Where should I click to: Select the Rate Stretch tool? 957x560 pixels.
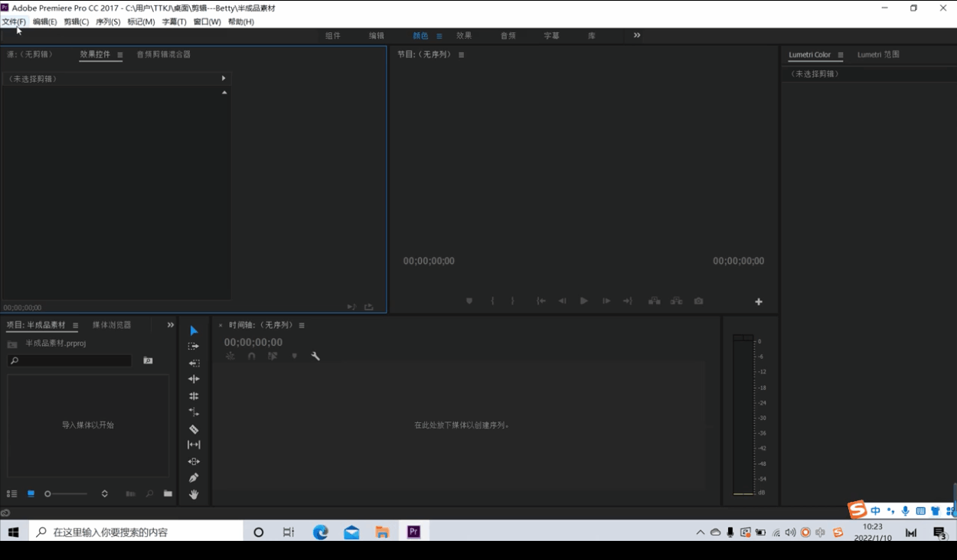[194, 412]
